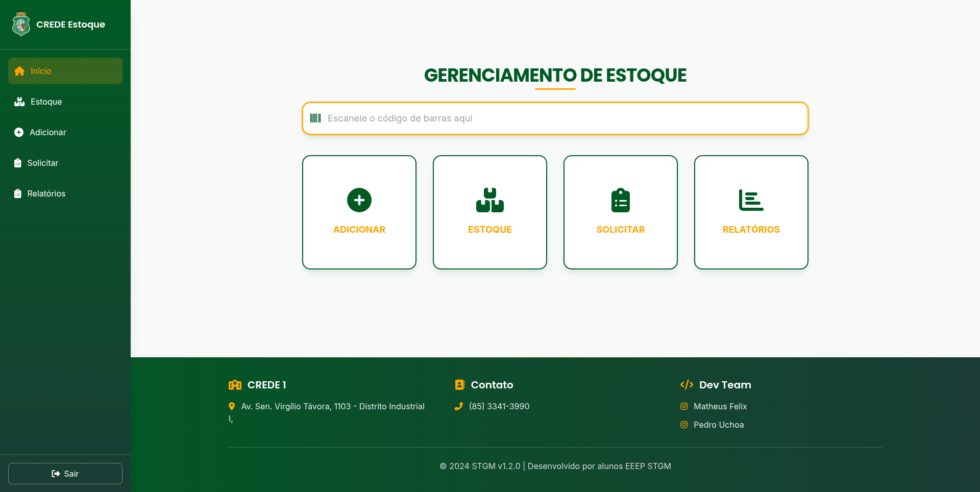Open the ESTOQUE card
980x492 pixels.
[x=490, y=212]
